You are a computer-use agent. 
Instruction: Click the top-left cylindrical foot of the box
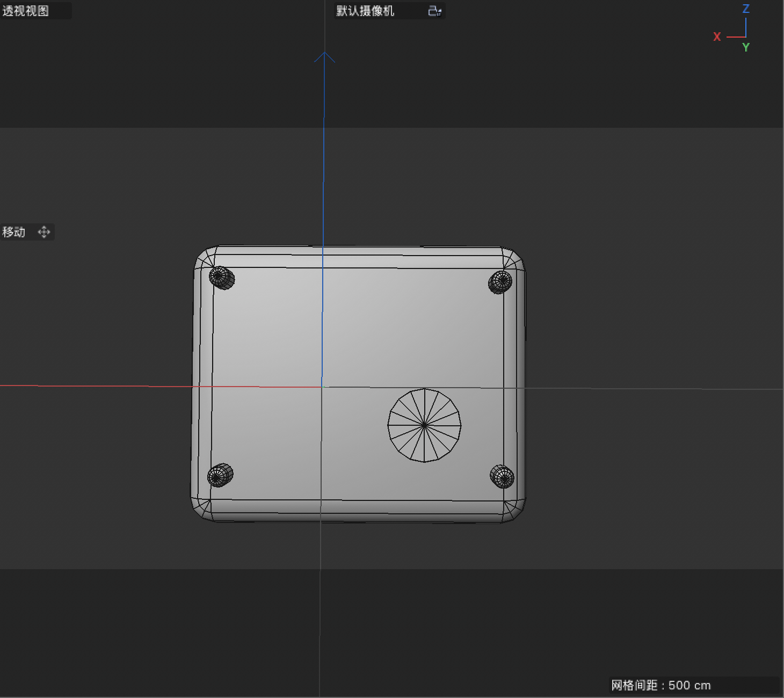click(x=223, y=278)
